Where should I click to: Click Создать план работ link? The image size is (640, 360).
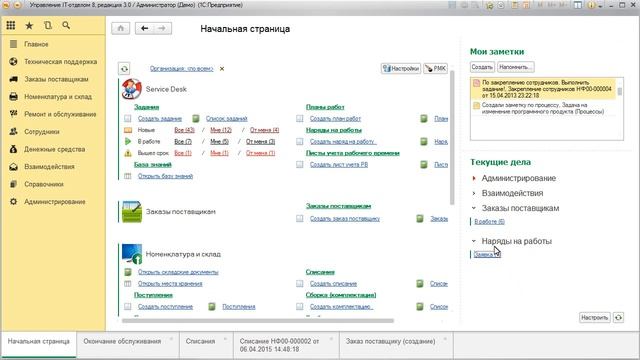coord(336,118)
